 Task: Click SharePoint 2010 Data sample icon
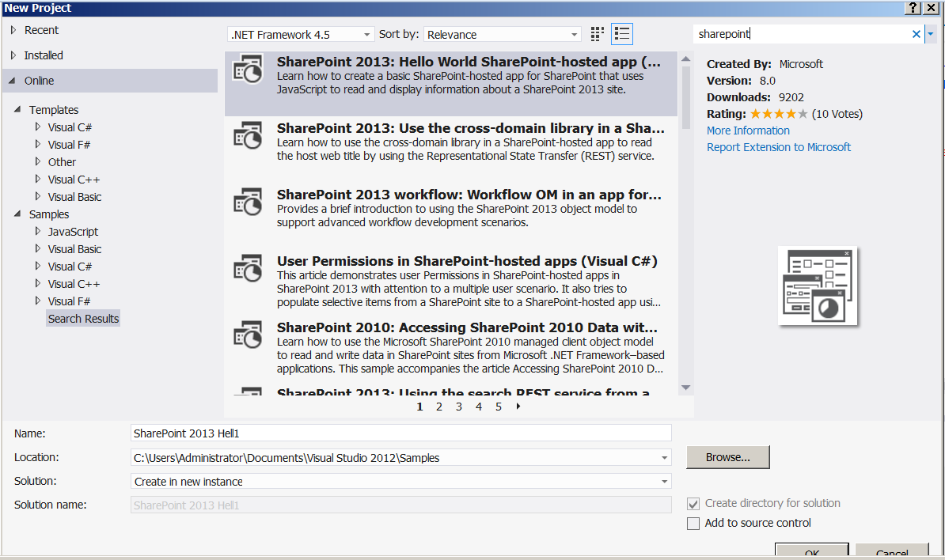click(x=248, y=335)
